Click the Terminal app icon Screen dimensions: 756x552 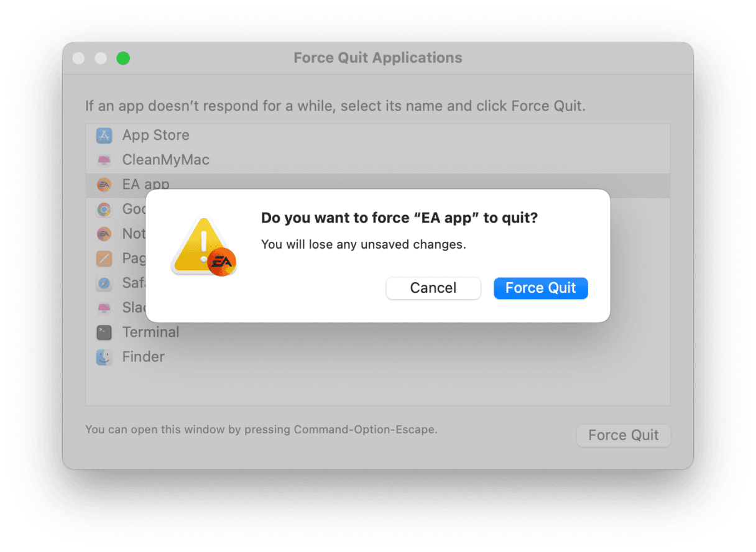tap(104, 333)
